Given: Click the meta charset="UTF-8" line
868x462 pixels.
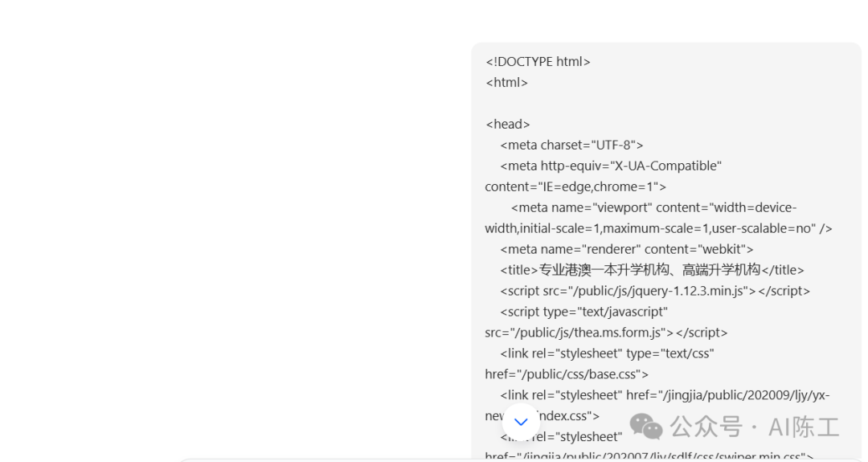Looking at the screenshot, I should click(x=571, y=145).
